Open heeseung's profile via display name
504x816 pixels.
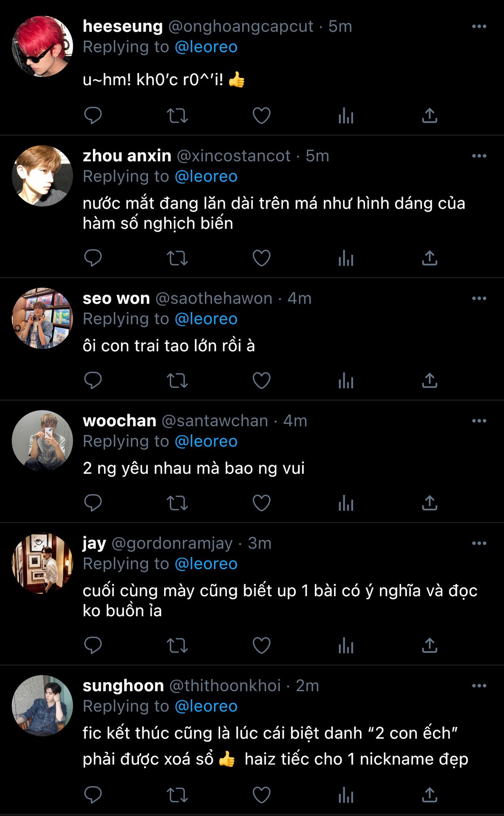123,26
